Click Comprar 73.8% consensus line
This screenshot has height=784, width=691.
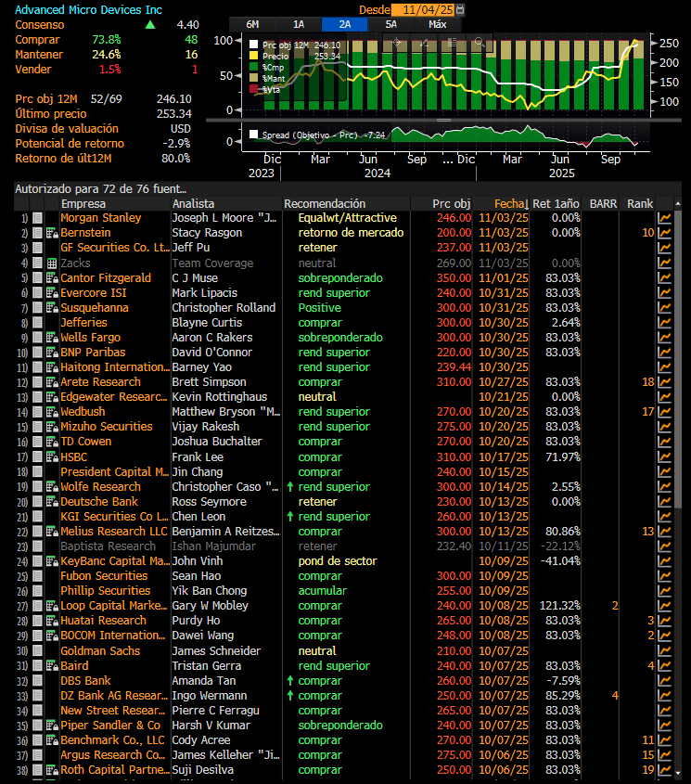click(x=107, y=40)
